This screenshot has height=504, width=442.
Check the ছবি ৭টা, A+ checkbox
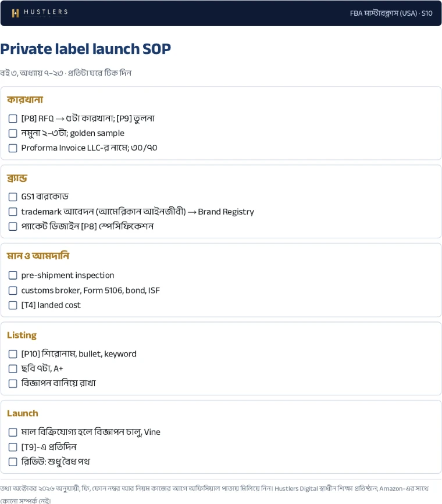[13, 369]
